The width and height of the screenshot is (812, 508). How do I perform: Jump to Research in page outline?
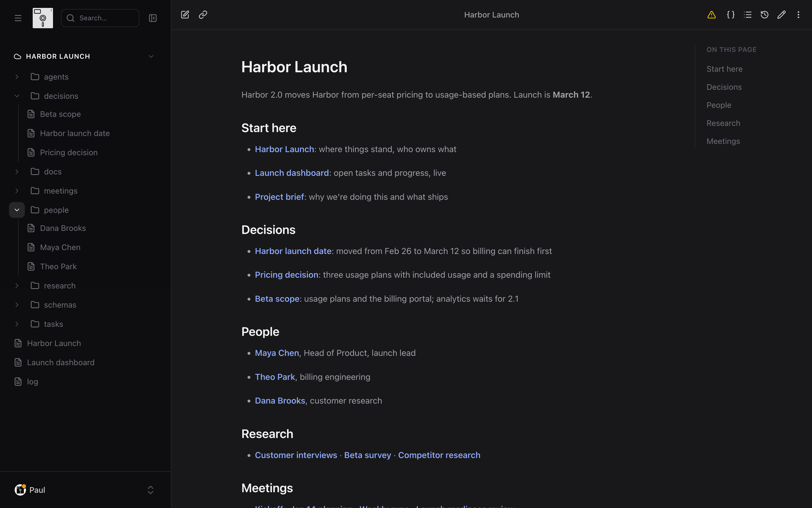point(723,123)
